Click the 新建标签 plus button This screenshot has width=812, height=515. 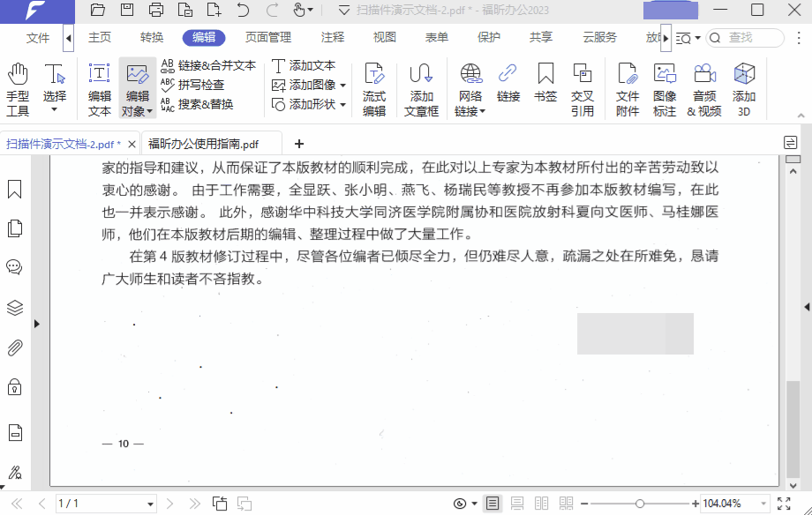298,142
